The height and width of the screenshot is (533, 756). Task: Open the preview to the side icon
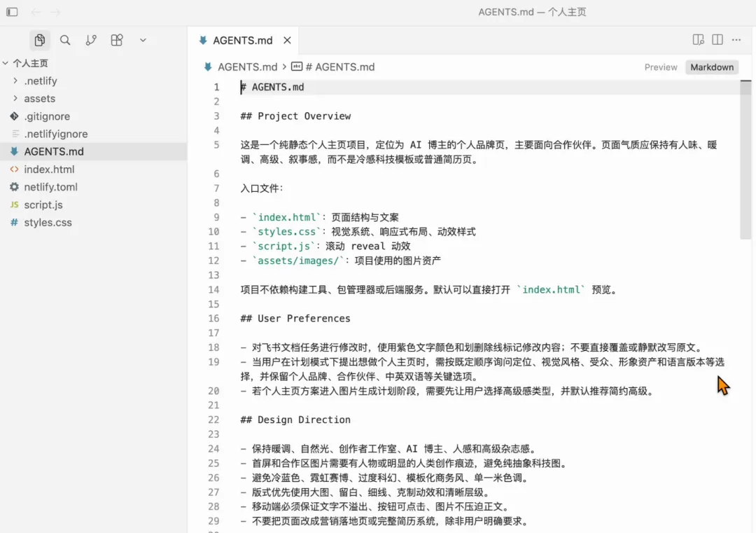(698, 40)
